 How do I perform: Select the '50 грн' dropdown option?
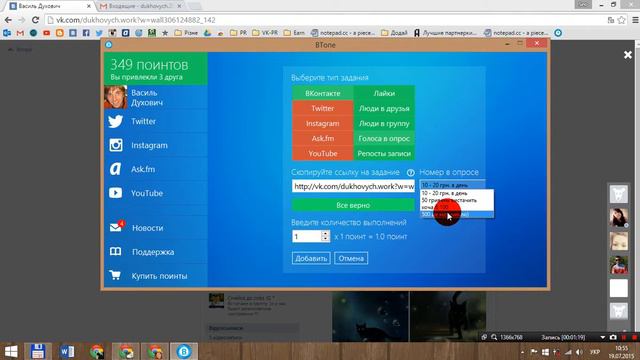457,200
